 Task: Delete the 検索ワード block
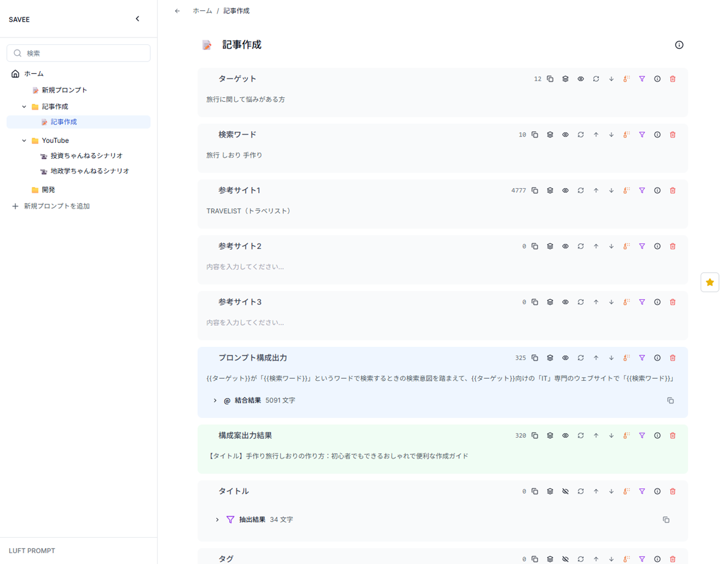coord(673,135)
